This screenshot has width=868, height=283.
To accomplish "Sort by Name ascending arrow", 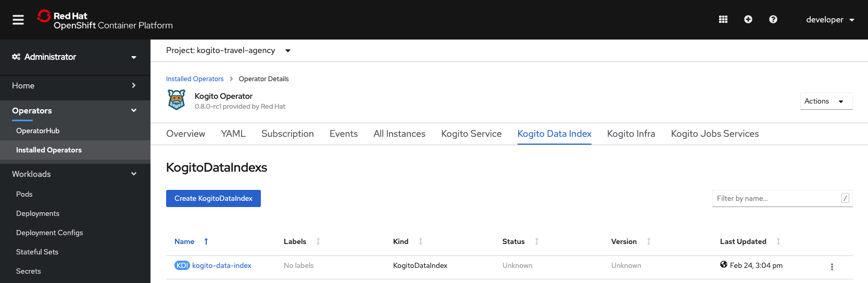I will click(206, 241).
